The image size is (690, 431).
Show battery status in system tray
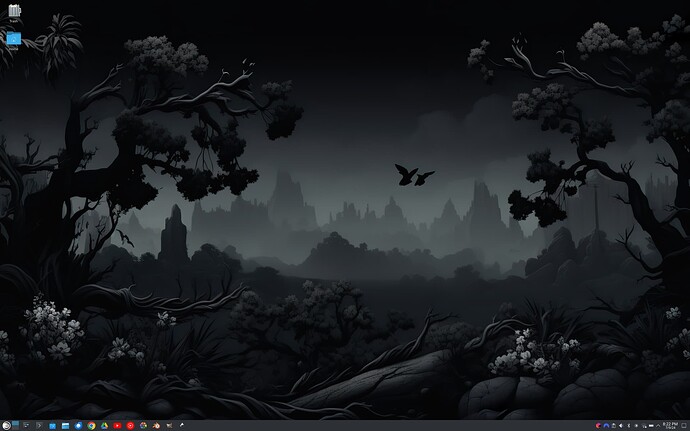pyautogui.click(x=651, y=425)
